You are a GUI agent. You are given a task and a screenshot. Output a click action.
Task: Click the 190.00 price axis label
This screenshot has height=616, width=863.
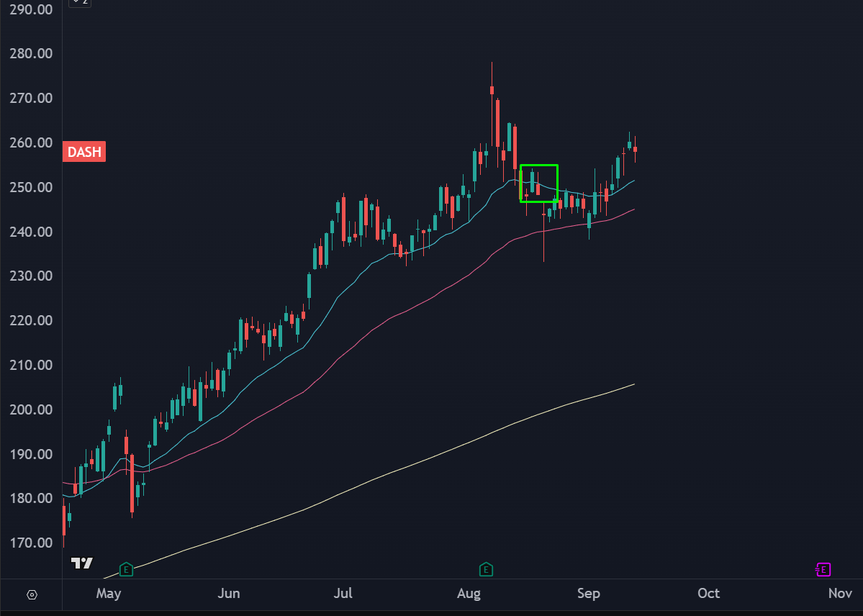pos(32,454)
